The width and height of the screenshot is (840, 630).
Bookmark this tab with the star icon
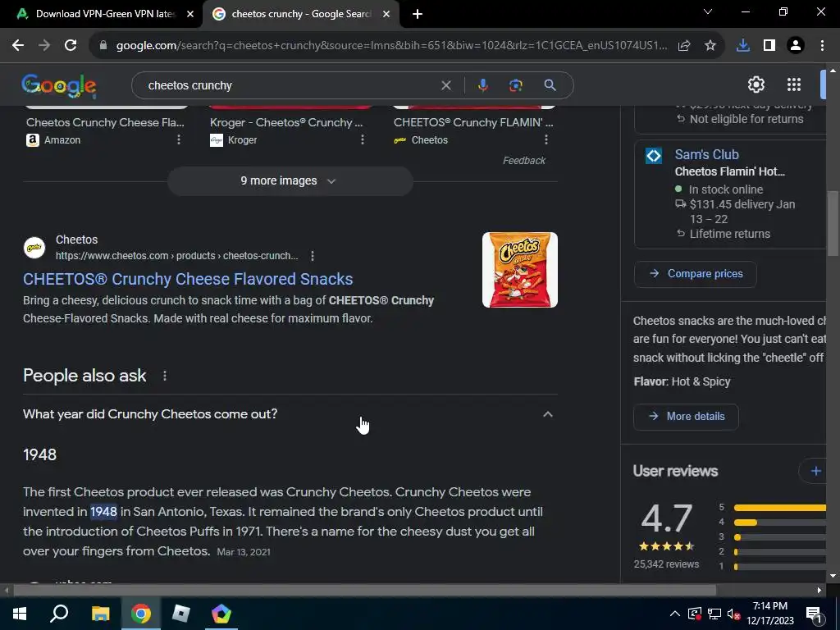pyautogui.click(x=710, y=46)
